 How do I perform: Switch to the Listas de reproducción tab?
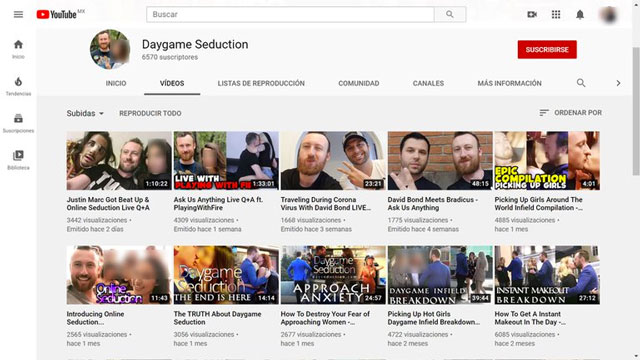click(261, 83)
